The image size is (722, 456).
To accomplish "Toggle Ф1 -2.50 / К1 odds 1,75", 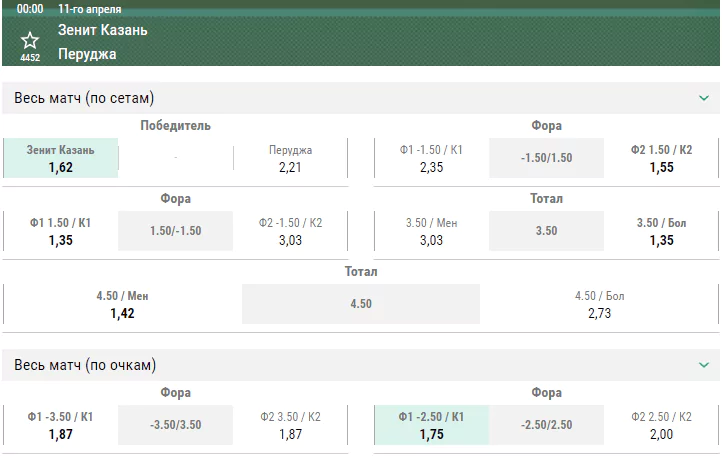I will 431,425.
